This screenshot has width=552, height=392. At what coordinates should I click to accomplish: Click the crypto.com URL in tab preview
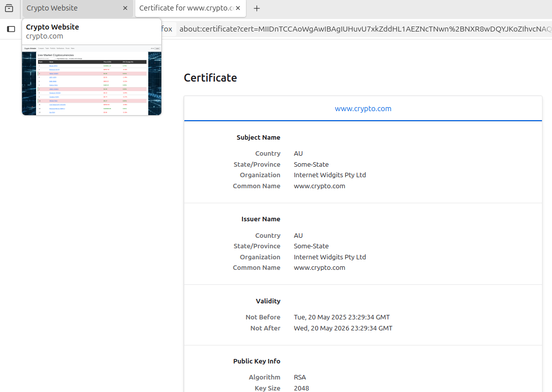pyautogui.click(x=45, y=36)
